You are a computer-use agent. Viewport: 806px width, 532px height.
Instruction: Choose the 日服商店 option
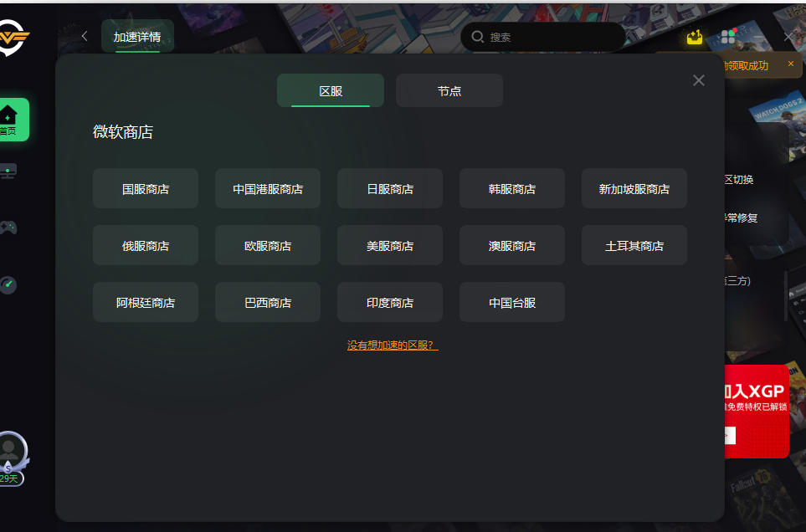(390, 188)
